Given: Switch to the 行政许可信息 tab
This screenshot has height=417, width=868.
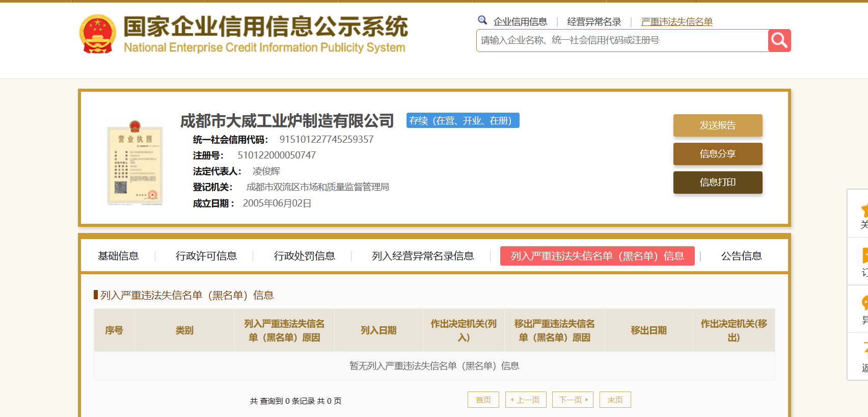Looking at the screenshot, I should point(206,256).
